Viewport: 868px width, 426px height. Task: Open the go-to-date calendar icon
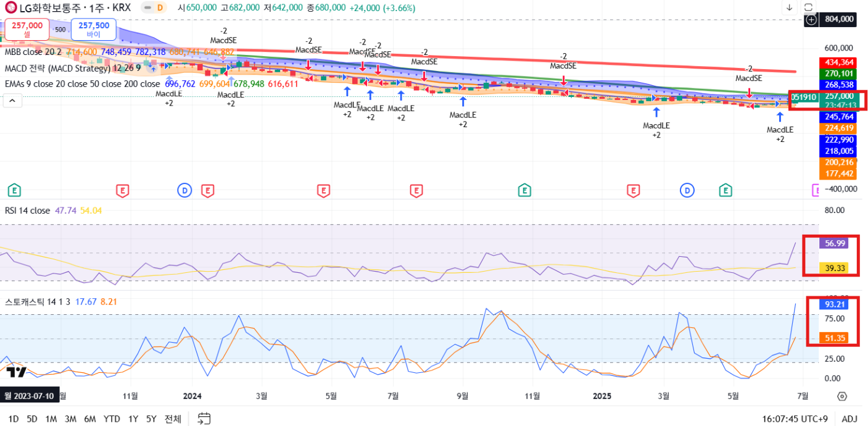coord(205,419)
